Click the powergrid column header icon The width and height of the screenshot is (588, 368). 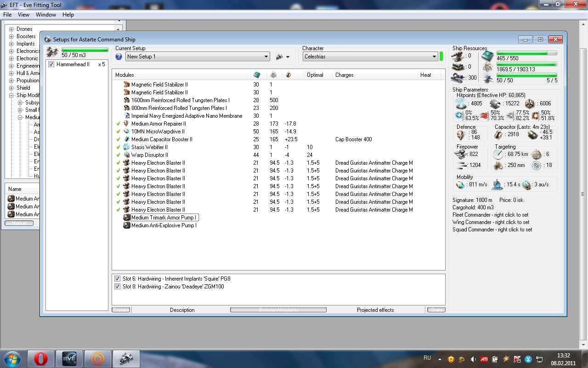click(273, 75)
